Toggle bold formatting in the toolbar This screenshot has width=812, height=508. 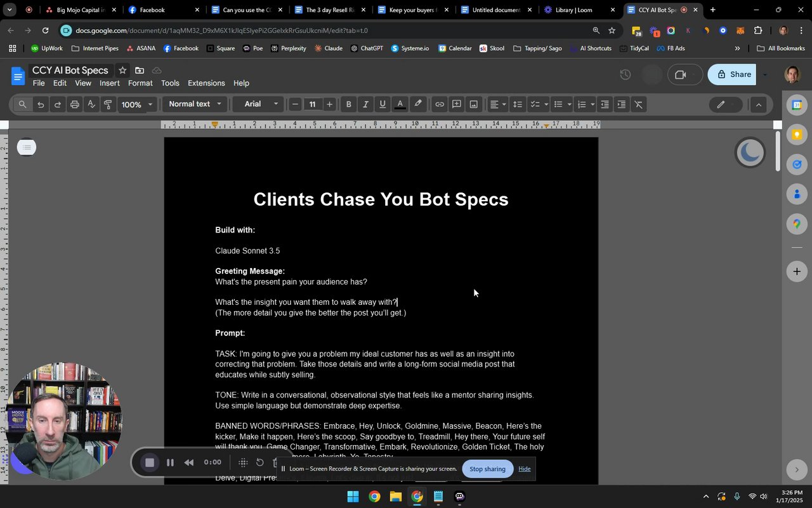(348, 105)
